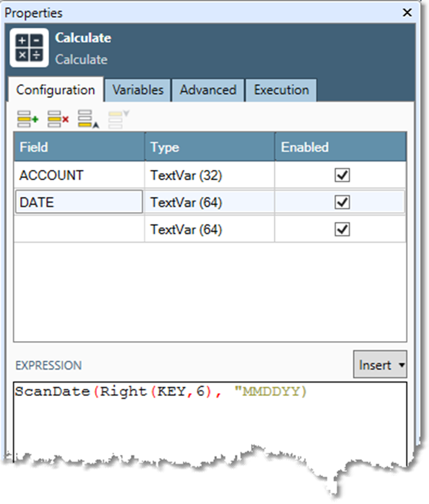The height and width of the screenshot is (504, 429).
Task: Click the move field up icon
Action: [87, 121]
